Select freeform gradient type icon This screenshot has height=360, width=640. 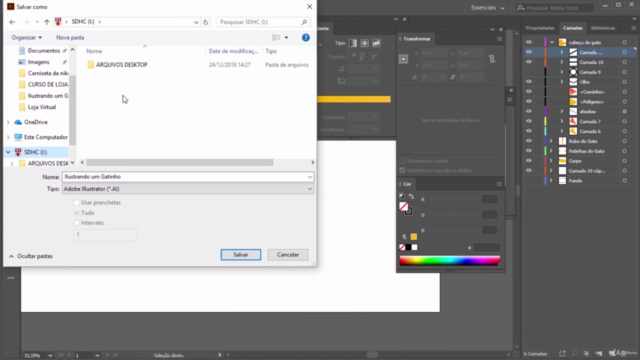tap(376, 43)
